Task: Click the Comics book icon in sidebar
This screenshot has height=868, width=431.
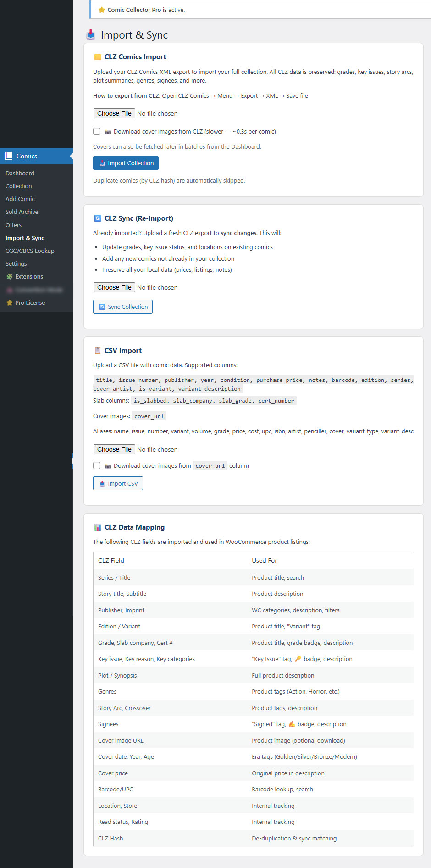Action: coord(8,156)
